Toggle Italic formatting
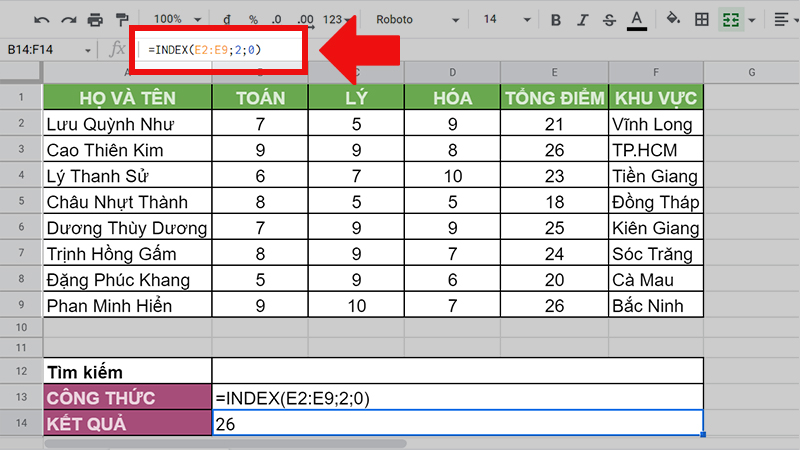Screen dimensions: 800x450 tap(583, 19)
